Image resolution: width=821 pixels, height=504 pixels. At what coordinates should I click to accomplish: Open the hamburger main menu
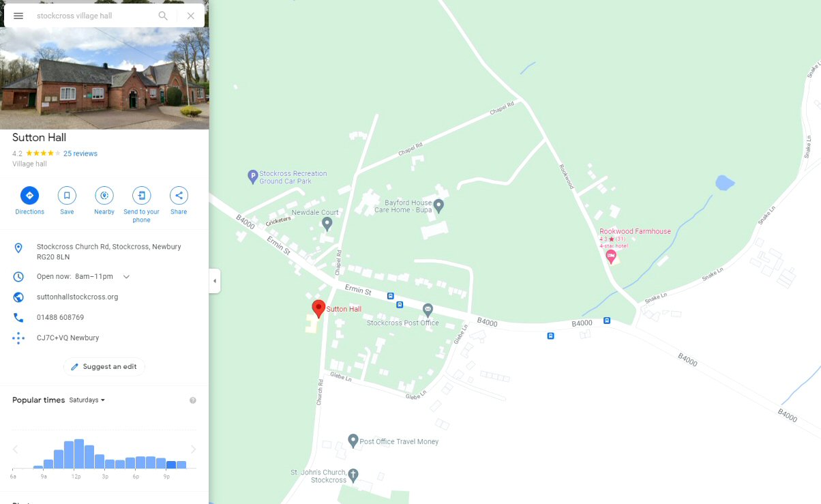click(x=18, y=16)
